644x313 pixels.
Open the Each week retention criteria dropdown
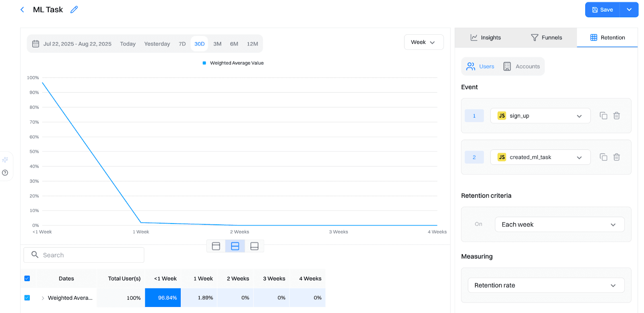point(559,224)
